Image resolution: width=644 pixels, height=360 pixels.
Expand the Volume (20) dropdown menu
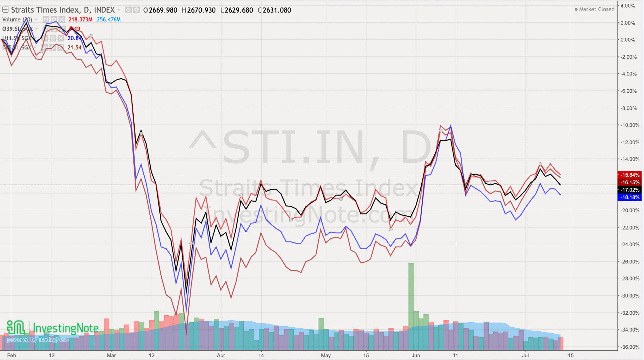coord(36,19)
